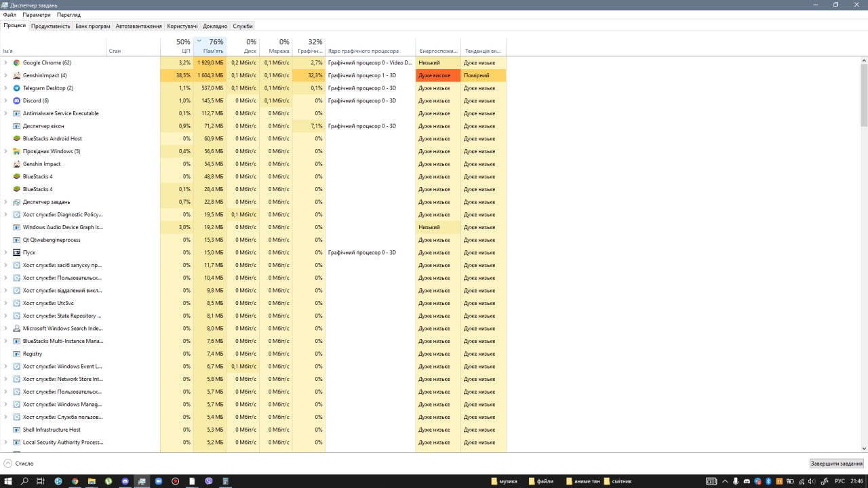Image resolution: width=868 pixels, height=488 pixels.
Task: Click scrollbar down arrow of process list
Action: click(x=864, y=449)
